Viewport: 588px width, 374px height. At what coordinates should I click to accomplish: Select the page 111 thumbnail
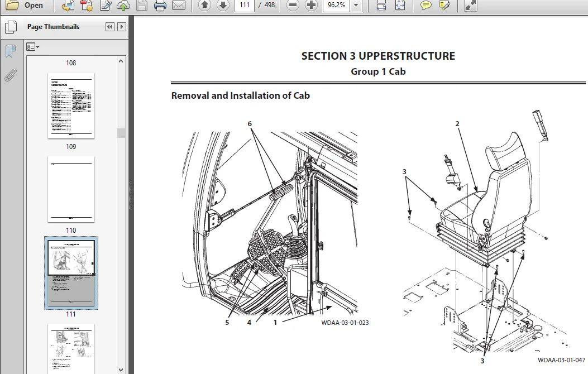[x=71, y=273]
